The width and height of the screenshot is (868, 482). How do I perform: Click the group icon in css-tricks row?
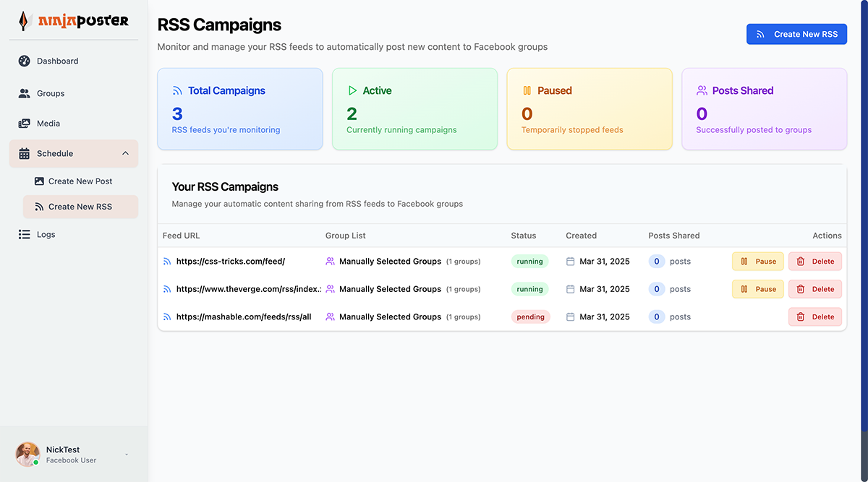[330, 262]
